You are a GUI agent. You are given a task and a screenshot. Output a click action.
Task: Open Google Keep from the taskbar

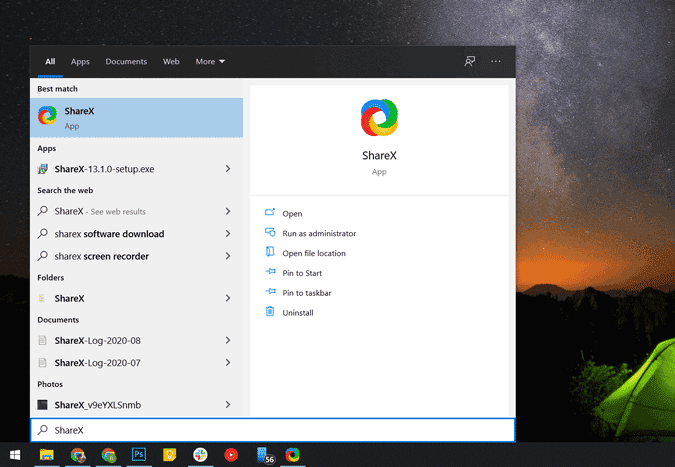coord(170,455)
